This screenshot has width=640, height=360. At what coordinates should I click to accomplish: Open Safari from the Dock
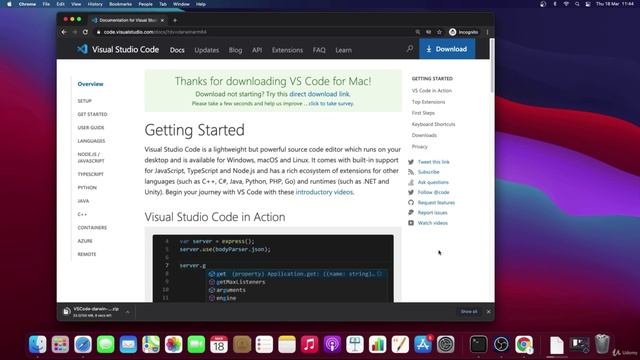83,344
